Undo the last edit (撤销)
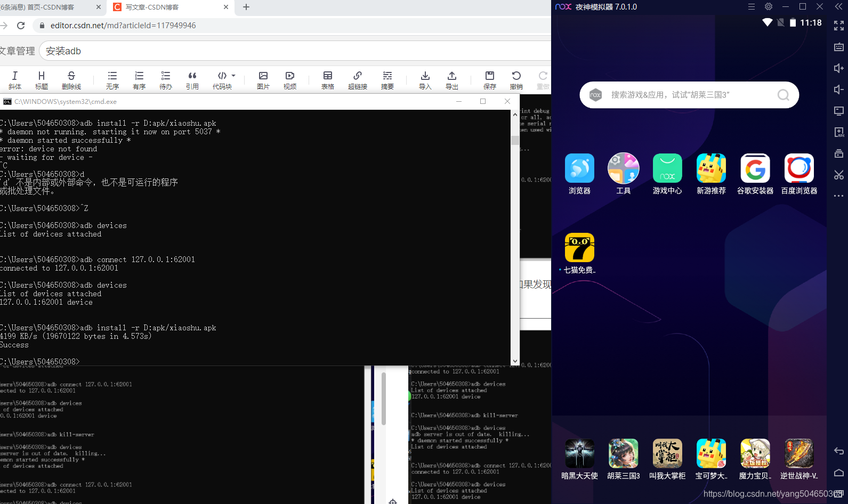The height and width of the screenshot is (504, 848). (516, 80)
